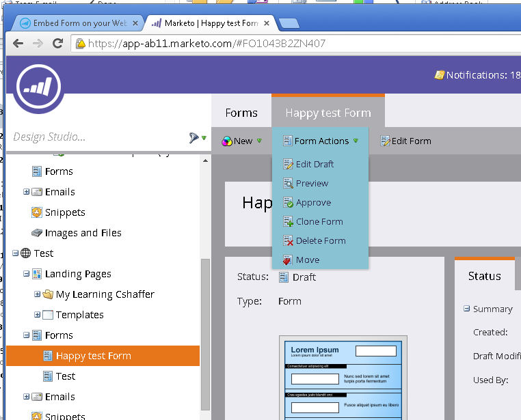Click the green Approve checkmark icon
521x420 pixels.
288,202
